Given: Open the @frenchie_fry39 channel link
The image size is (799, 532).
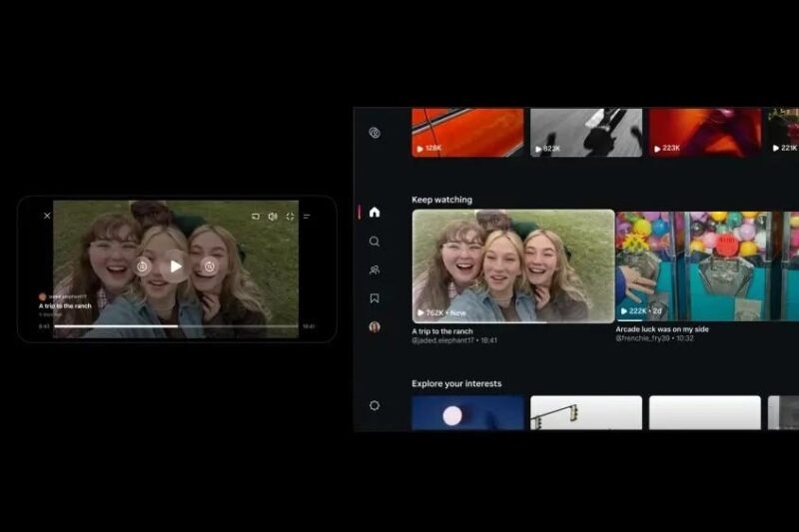Looking at the screenshot, I should point(642,338).
